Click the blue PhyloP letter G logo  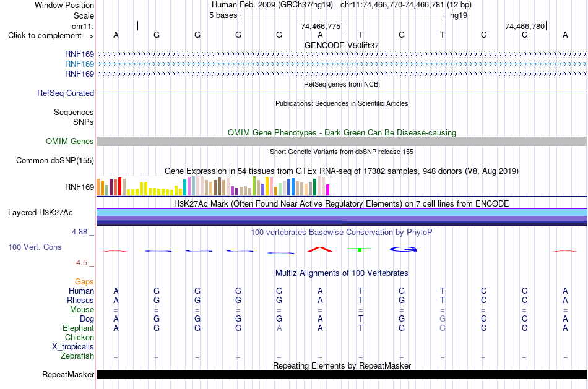coord(403,249)
